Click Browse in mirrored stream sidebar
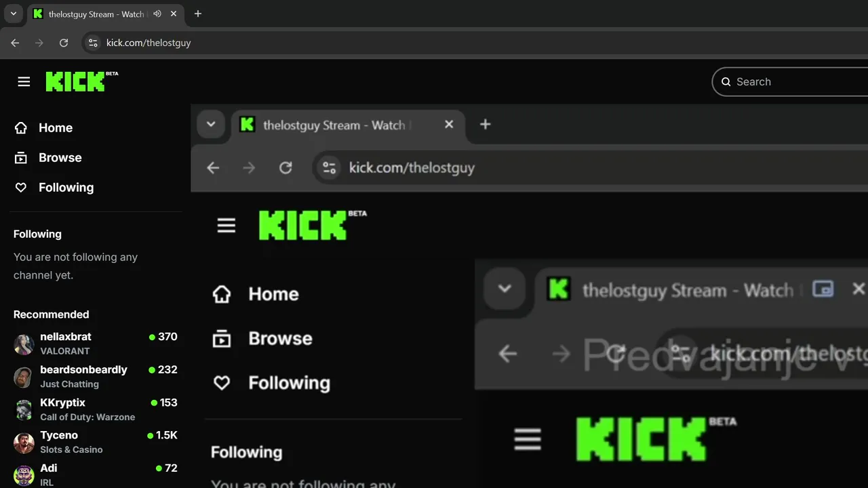868x488 pixels. (280, 339)
